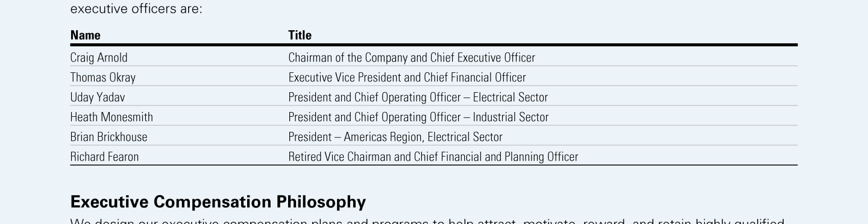Click the Executive Compensation Philosophy heading
Screen dimensions: 868x224
pyautogui.click(x=218, y=202)
